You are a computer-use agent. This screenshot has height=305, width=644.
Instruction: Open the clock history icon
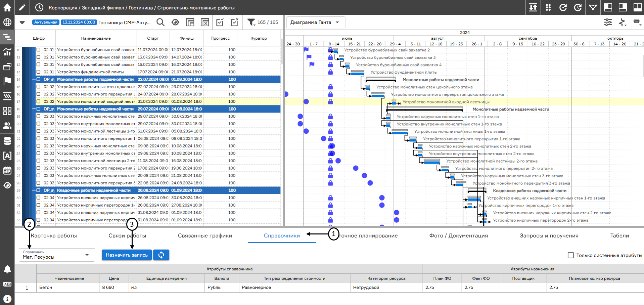(39, 7)
